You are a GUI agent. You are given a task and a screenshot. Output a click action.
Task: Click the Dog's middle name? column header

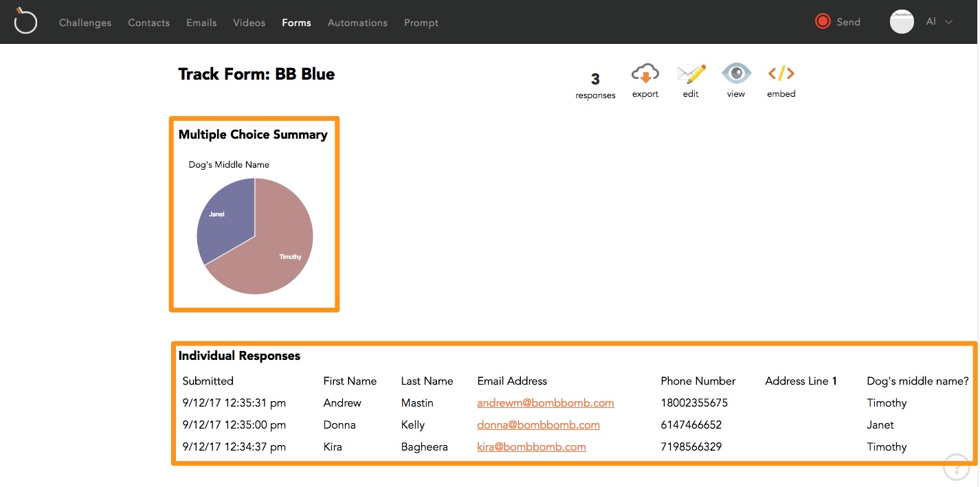coord(917,381)
